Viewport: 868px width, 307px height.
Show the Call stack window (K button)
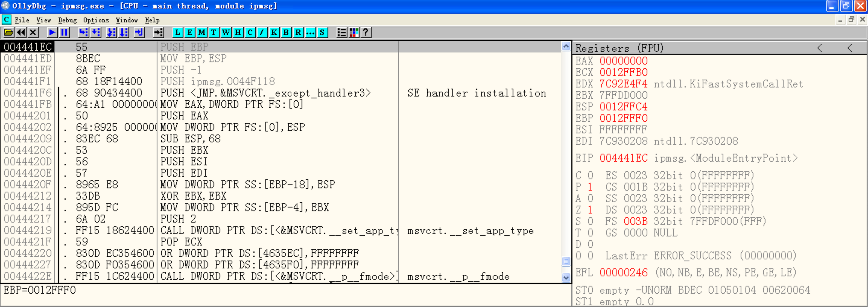tap(274, 32)
